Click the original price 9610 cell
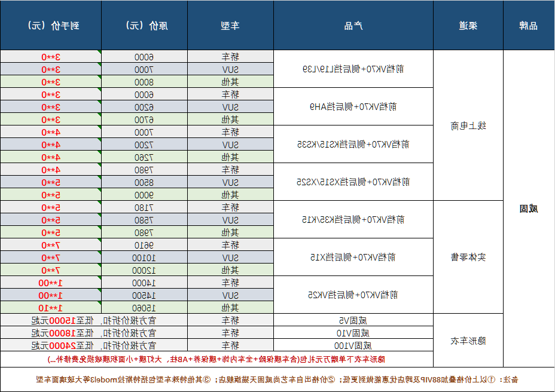The width and height of the screenshot is (555, 392). 144,245
